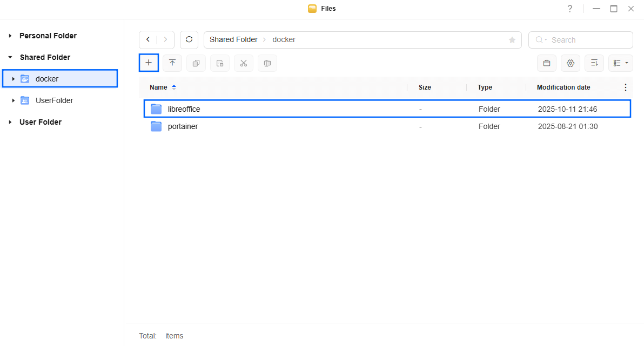
Task: Go back using the left arrow
Action: (x=148, y=40)
